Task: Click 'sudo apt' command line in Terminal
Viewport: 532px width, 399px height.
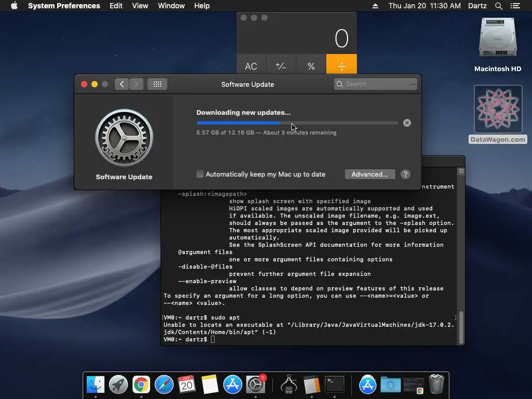Action: point(225,317)
